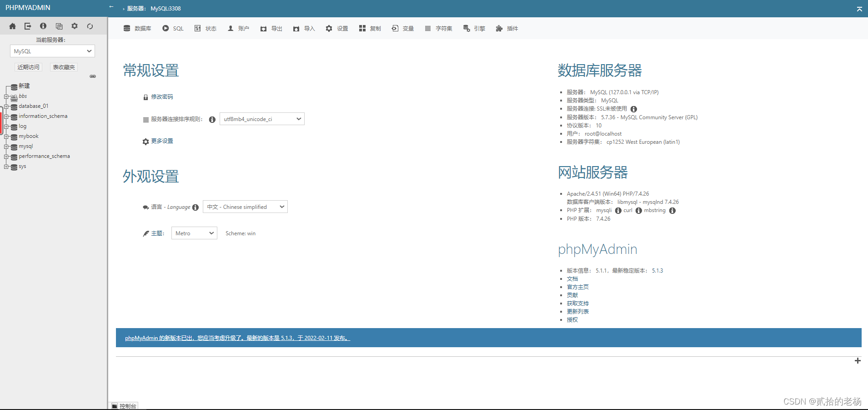Viewport: 868px width, 410px height.
Task: Expand the information_schema tree node
Action: click(x=6, y=116)
